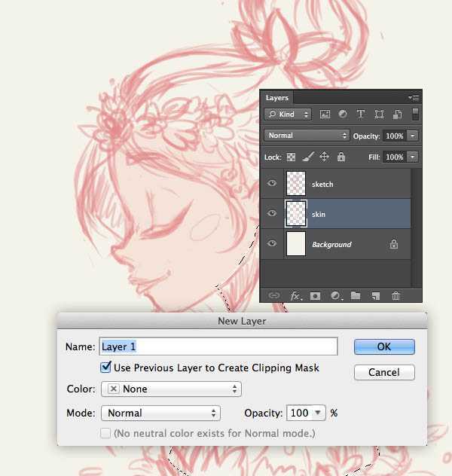Hide the sketch layer
Screen dimensions: 452x476
click(272, 183)
